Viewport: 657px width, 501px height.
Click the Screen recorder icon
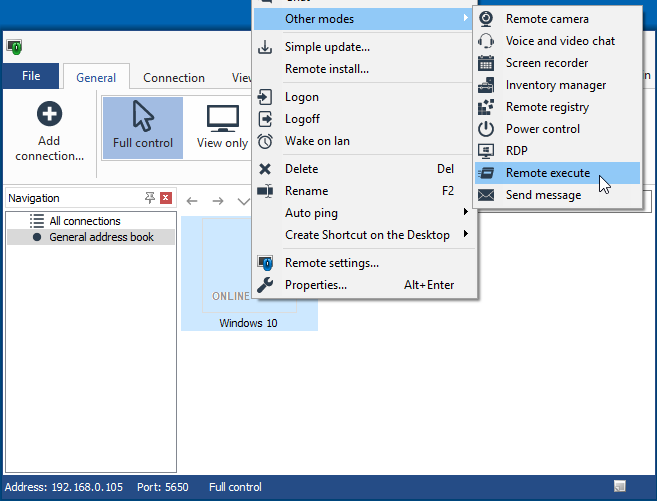click(x=486, y=63)
